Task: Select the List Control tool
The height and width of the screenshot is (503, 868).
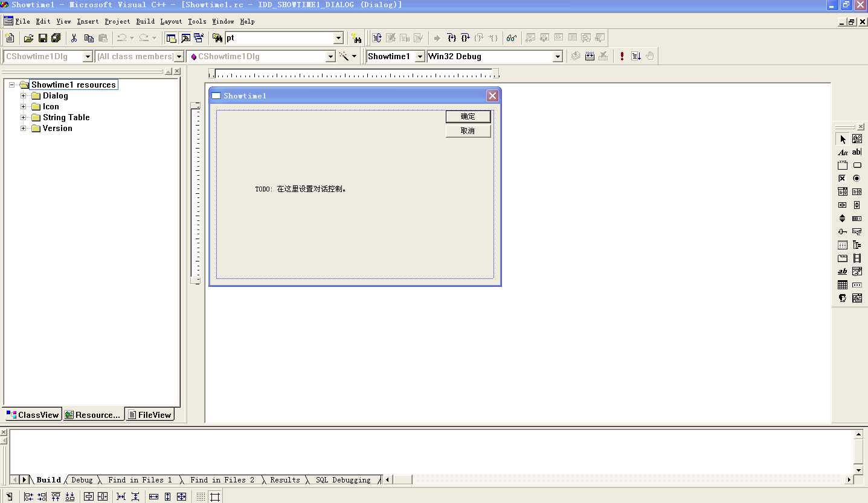Action: [843, 245]
